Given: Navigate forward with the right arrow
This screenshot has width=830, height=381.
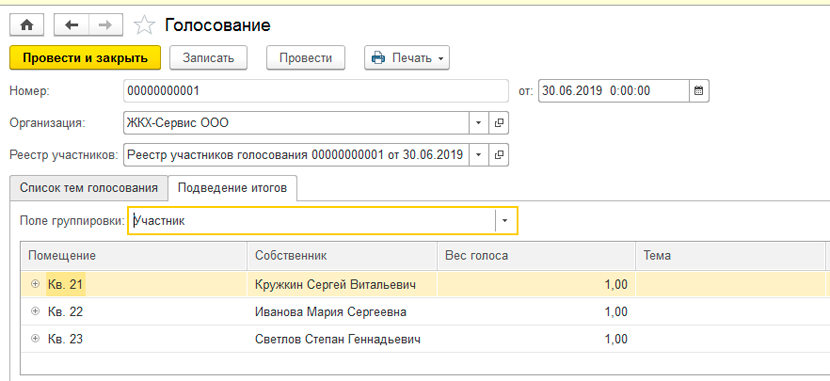Looking at the screenshot, I should (105, 25).
